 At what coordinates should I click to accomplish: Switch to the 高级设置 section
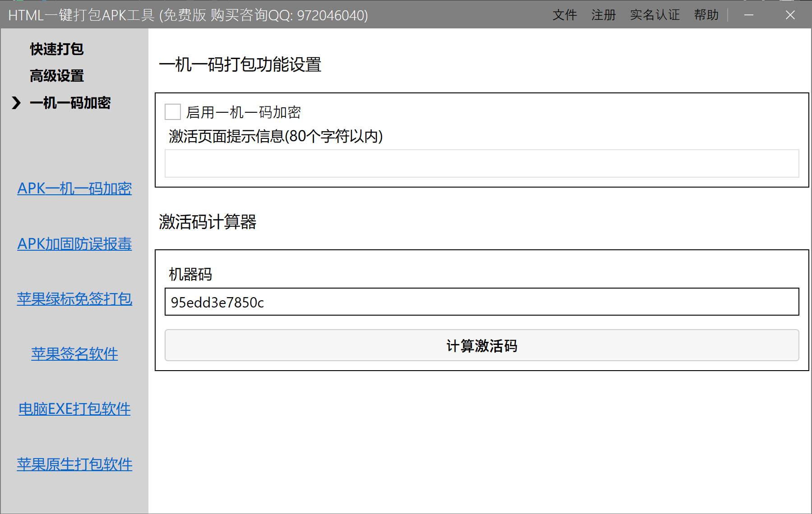(57, 76)
